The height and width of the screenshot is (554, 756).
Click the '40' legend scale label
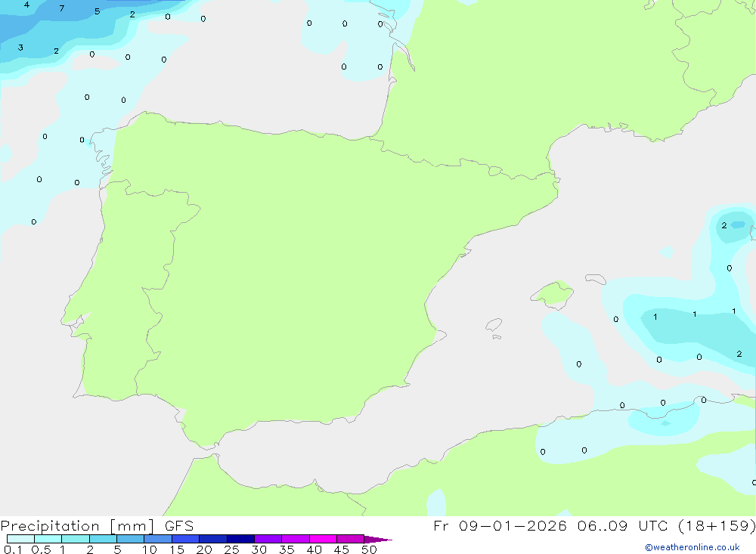click(314, 549)
